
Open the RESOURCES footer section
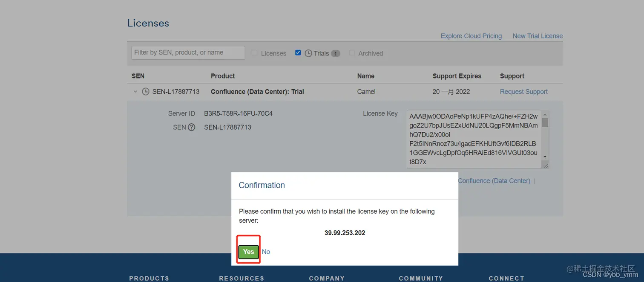point(241,278)
